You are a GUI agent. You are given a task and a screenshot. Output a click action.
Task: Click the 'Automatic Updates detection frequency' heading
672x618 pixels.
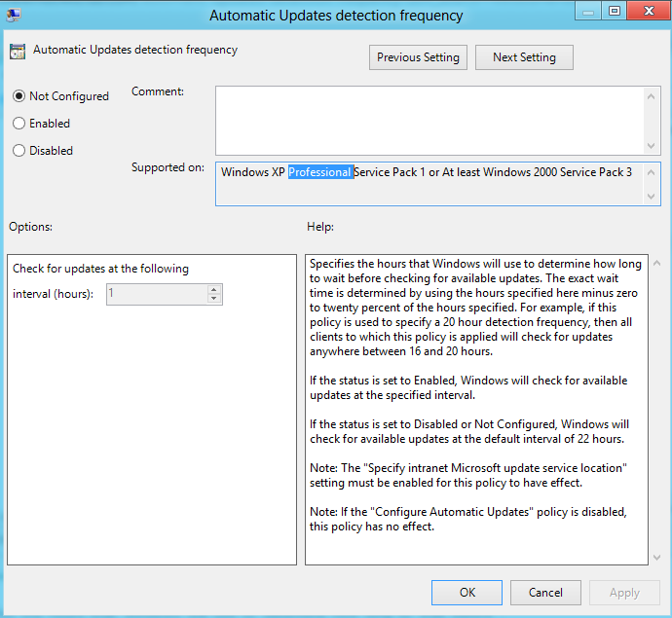click(x=135, y=50)
